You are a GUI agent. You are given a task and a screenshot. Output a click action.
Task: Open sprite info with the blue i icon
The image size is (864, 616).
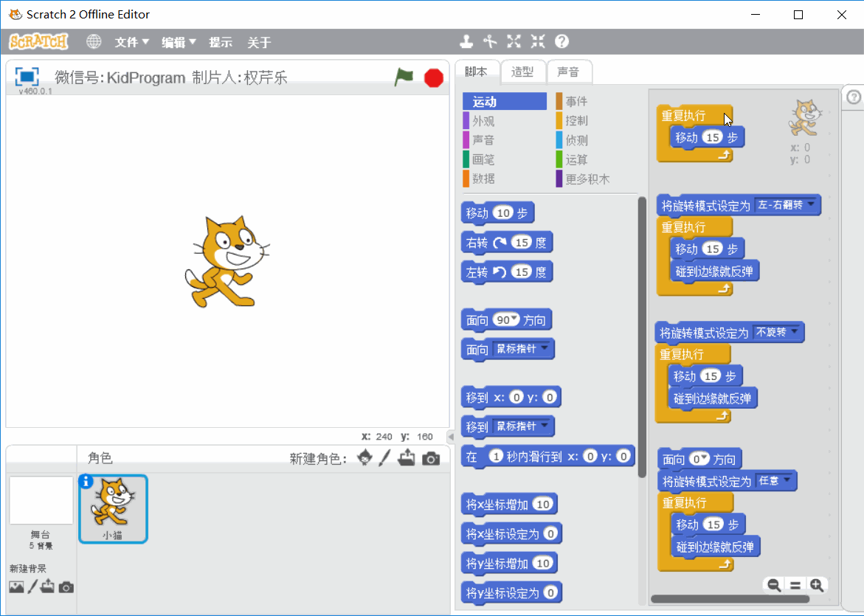coord(86,481)
